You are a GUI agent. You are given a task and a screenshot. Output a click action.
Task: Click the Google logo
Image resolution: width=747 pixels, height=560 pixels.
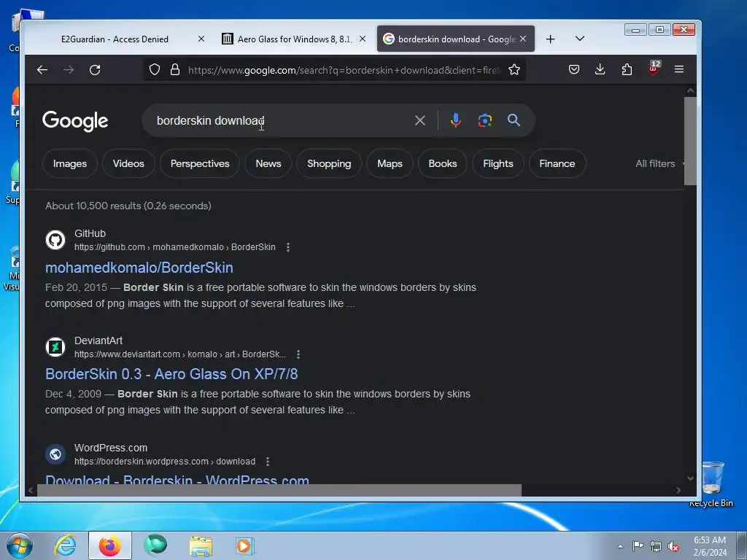(x=75, y=121)
